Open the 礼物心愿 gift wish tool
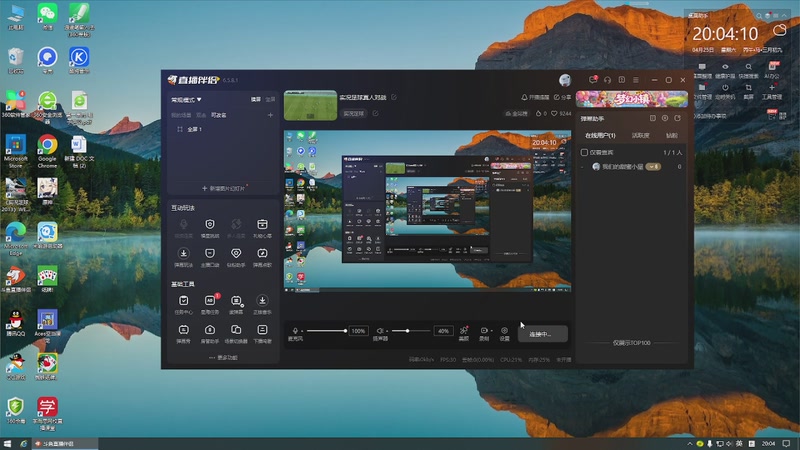800x450 pixels. pyautogui.click(x=262, y=228)
